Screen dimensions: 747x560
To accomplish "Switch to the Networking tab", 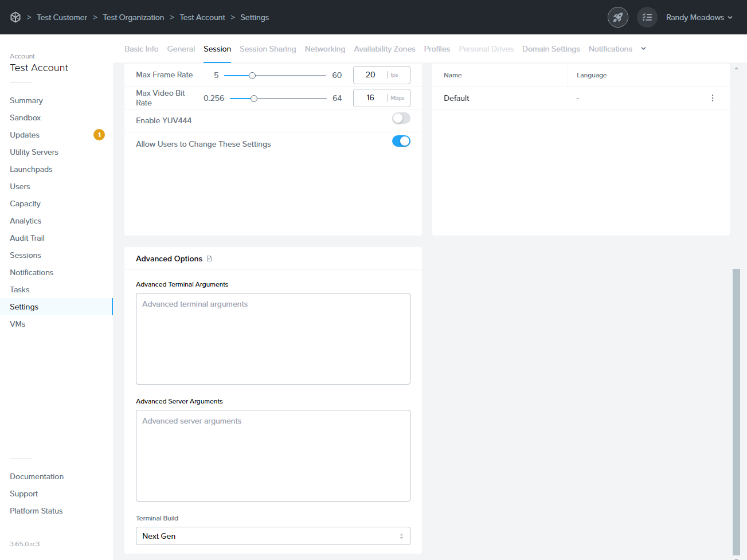I will click(x=324, y=49).
